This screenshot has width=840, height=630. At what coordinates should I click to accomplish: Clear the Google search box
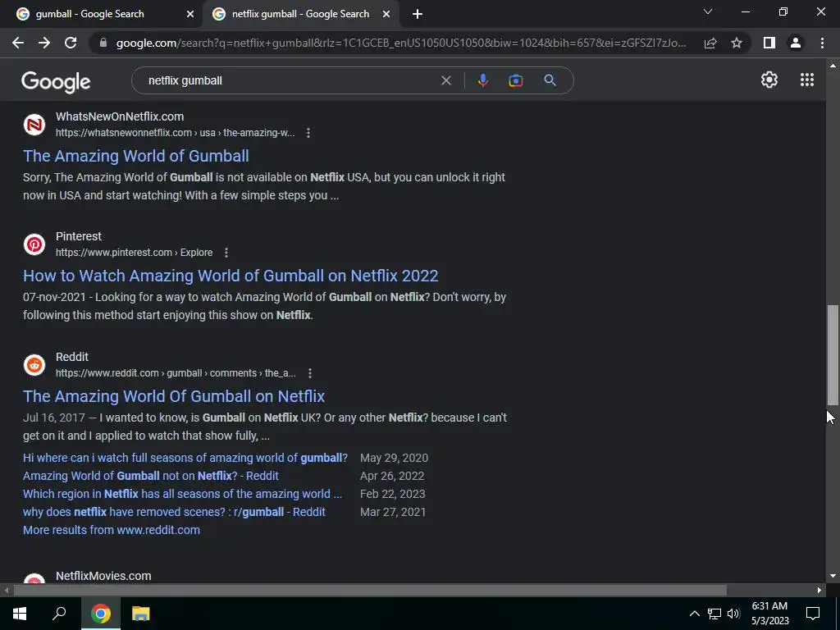(x=445, y=80)
